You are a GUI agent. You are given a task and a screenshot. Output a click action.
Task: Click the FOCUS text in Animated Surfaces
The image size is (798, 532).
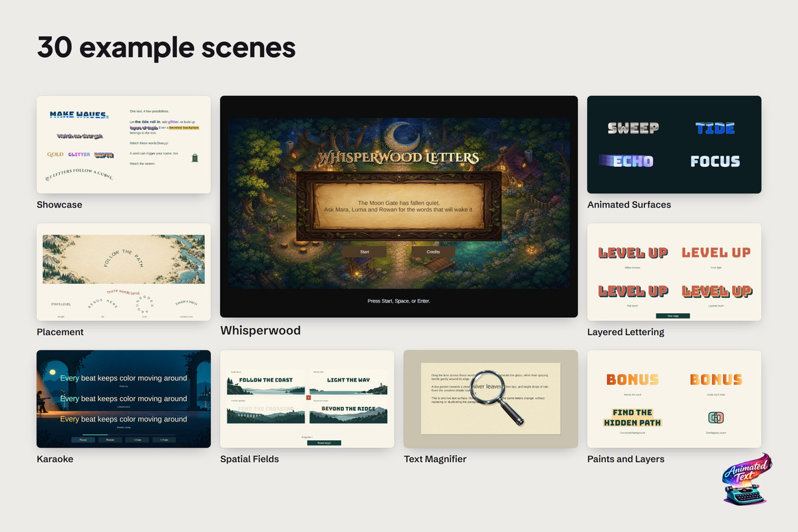(x=715, y=161)
